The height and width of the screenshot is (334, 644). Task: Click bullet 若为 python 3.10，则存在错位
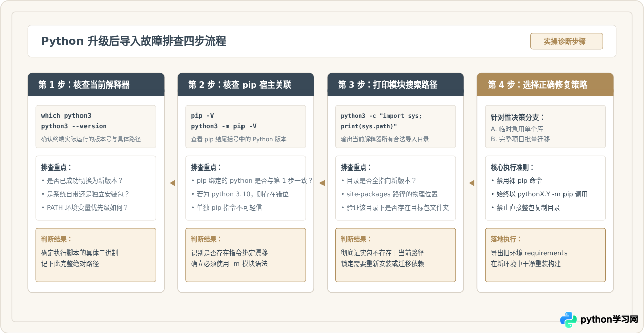pos(239,194)
